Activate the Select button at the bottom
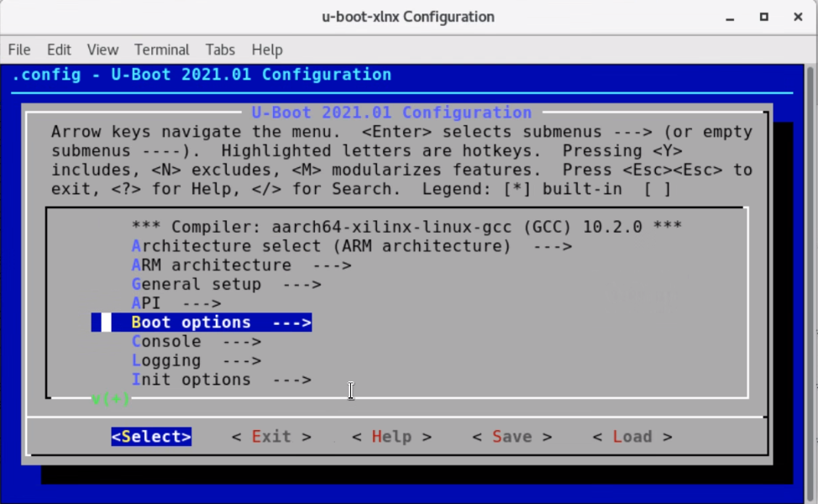Image resolution: width=818 pixels, height=504 pixels. tap(151, 436)
